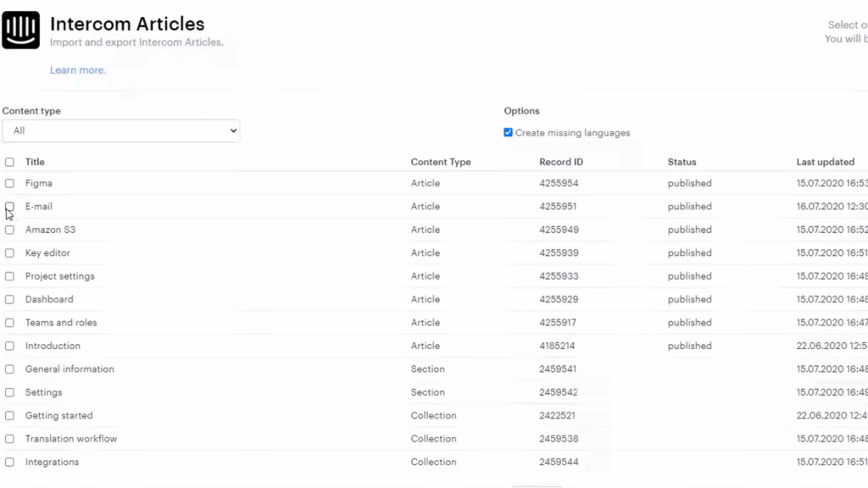Screen dimensions: 868x488
Task: Click the Settings section title
Action: [x=44, y=392]
